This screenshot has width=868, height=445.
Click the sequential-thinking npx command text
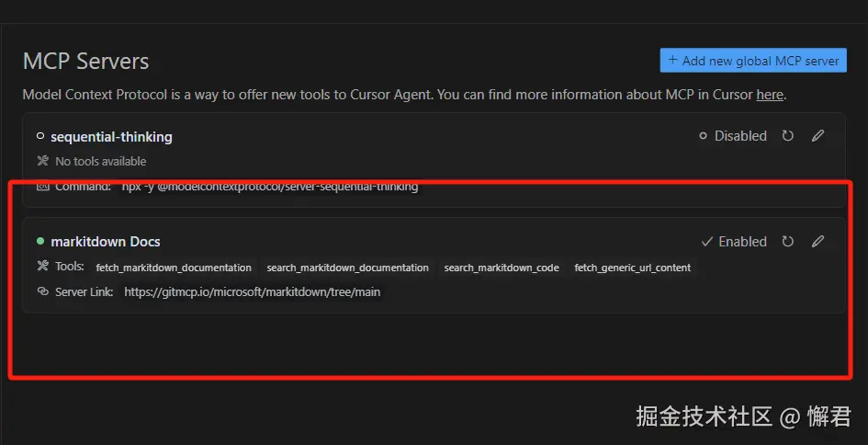coord(270,187)
